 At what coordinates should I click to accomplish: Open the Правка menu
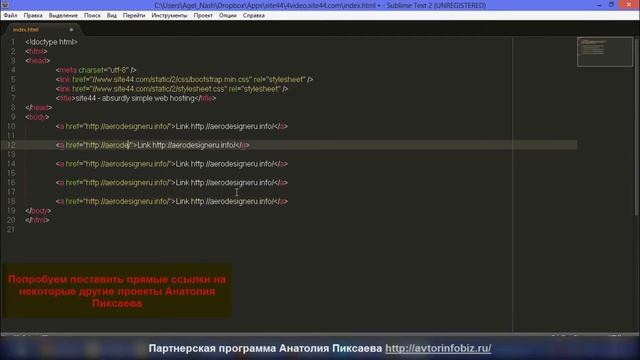(x=33, y=16)
